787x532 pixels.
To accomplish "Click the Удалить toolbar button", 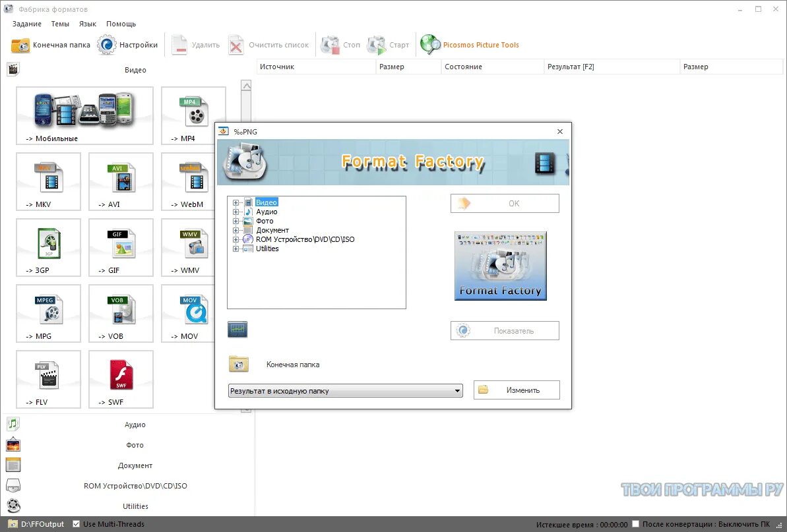I will coord(196,45).
